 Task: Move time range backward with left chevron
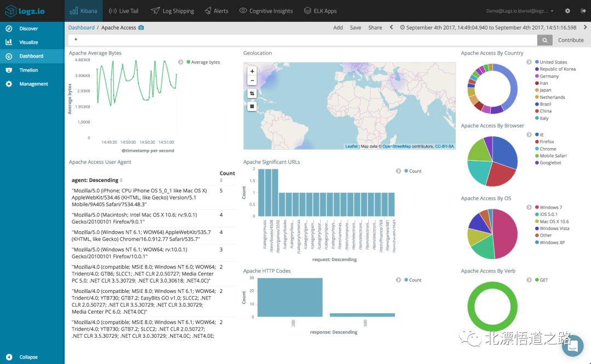391,27
